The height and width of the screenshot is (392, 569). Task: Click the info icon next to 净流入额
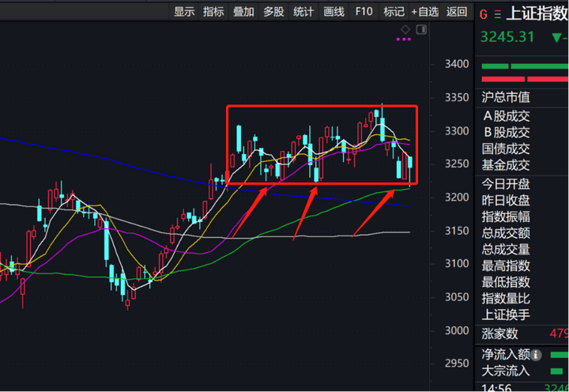click(536, 355)
